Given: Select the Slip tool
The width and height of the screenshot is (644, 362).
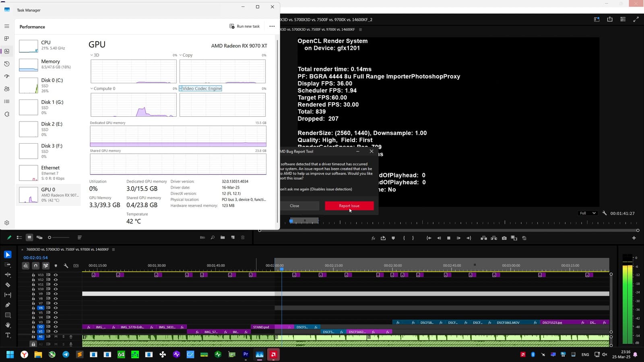Looking at the screenshot, I should (8, 295).
